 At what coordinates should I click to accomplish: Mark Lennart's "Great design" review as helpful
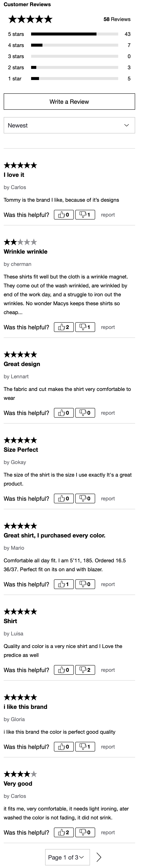coord(64,412)
